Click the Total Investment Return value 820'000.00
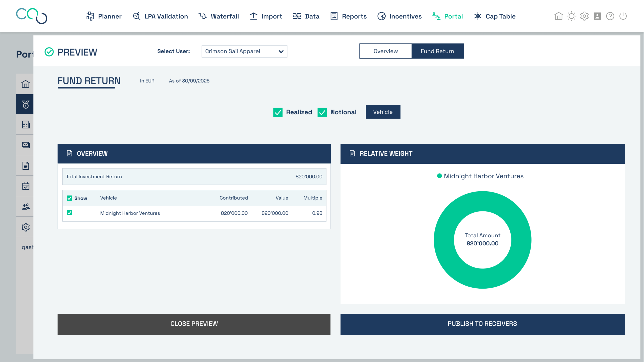Image resolution: width=644 pixels, height=362 pixels. [x=309, y=176]
